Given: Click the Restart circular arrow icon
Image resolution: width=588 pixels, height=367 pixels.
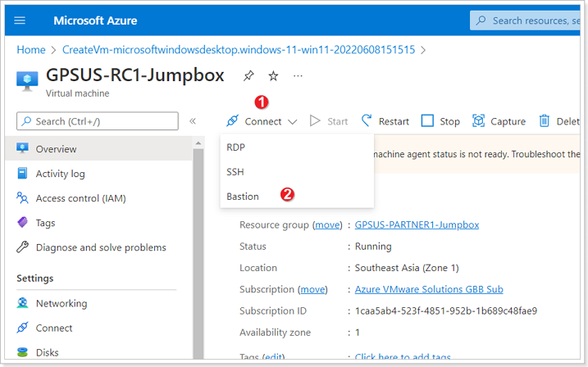Looking at the screenshot, I should (x=367, y=120).
